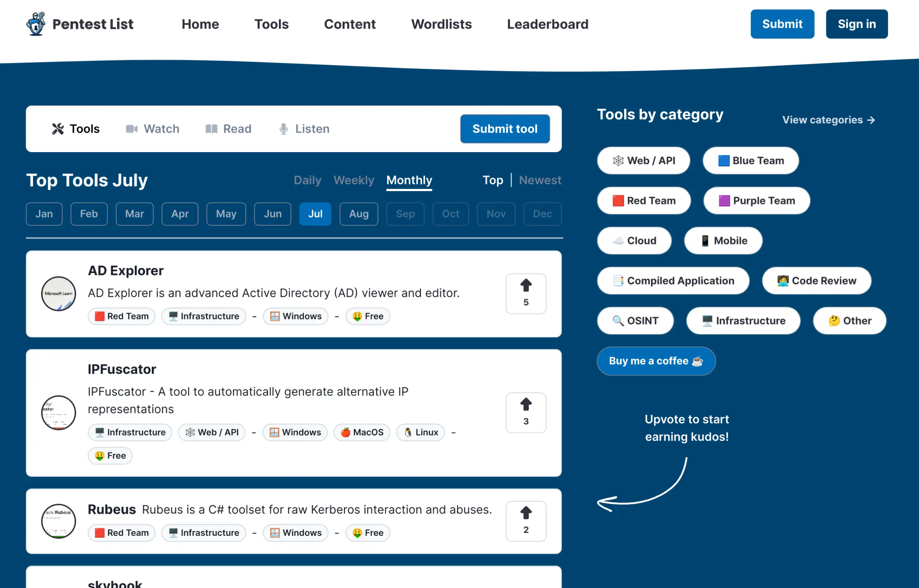
Task: Upvote IPFuscator using the arrow icon
Action: click(526, 404)
